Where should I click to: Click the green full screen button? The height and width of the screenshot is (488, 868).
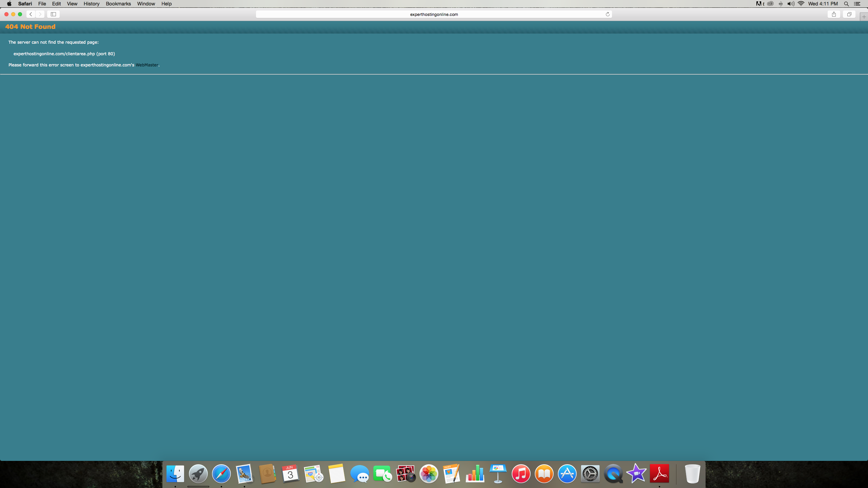click(20, 14)
